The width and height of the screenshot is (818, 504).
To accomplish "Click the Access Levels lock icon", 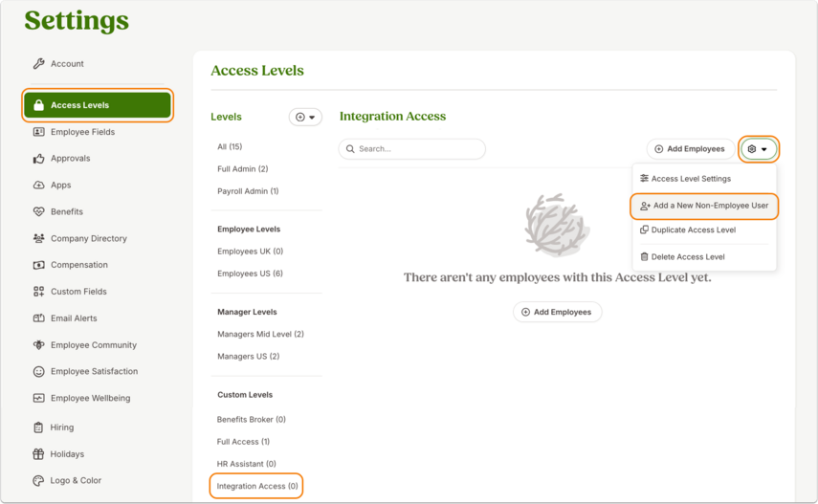I will [x=38, y=105].
